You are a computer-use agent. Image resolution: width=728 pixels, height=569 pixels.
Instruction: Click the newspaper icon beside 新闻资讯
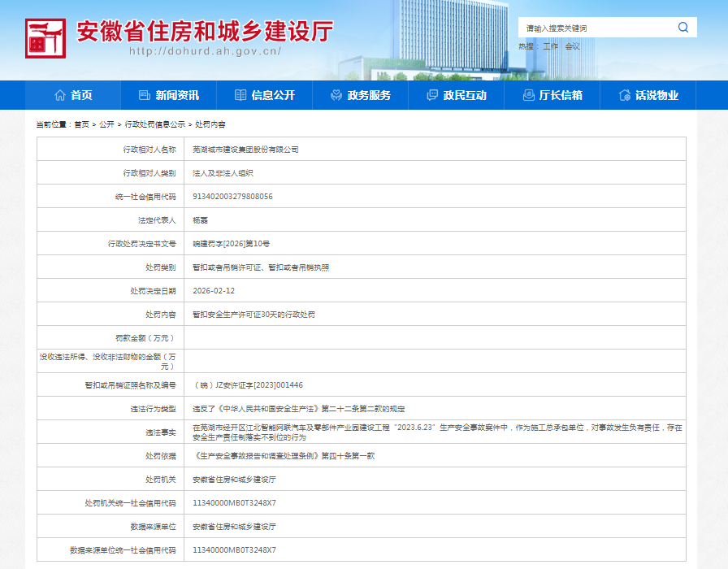[145, 95]
